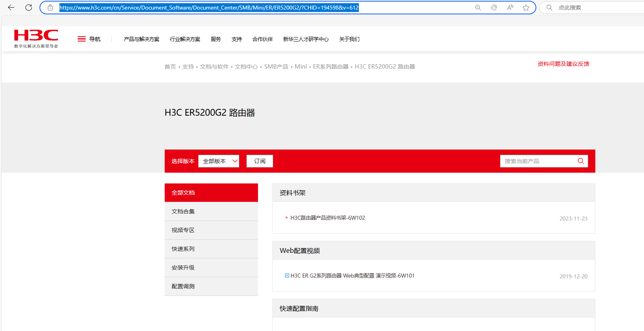Screen dimensions: 644x331
Task: Select the 全部文档 sidebar tab
Action: pyautogui.click(x=211, y=193)
